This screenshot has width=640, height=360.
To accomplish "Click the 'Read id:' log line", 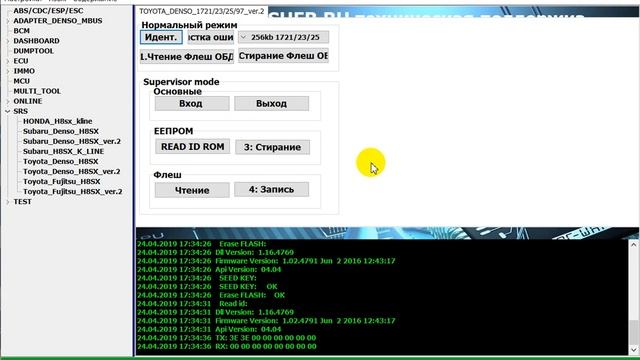I will [x=192, y=304].
